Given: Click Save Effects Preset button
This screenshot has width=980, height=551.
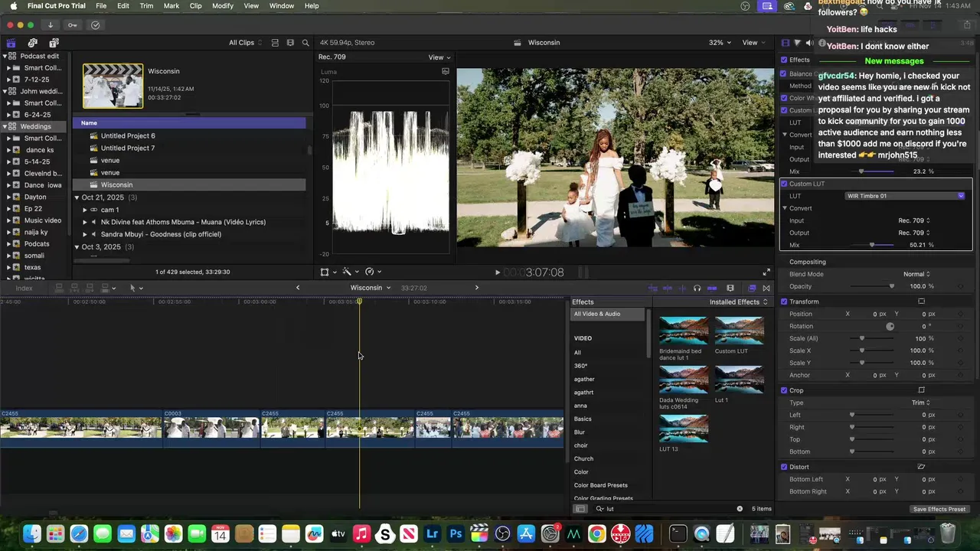Looking at the screenshot, I should click(x=939, y=509).
